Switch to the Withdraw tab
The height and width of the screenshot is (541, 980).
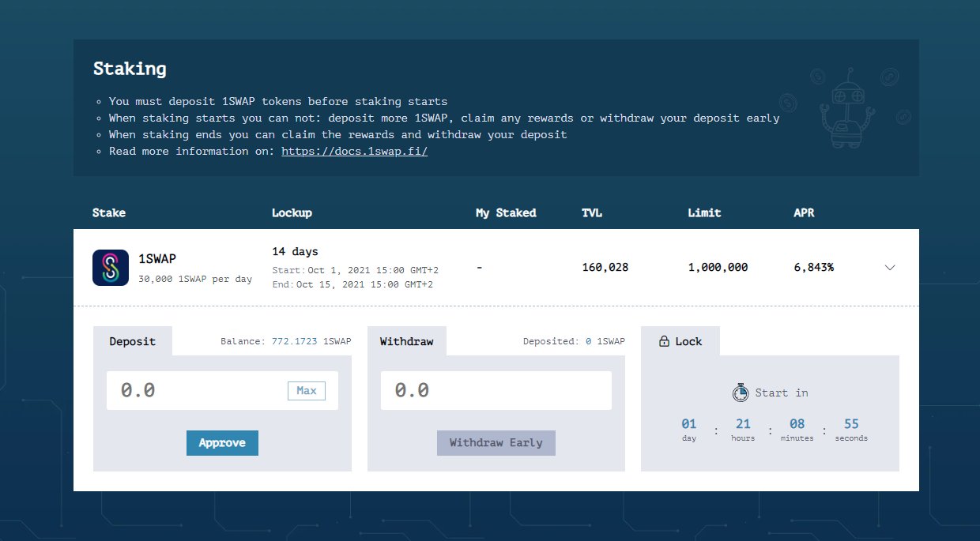[x=406, y=341]
